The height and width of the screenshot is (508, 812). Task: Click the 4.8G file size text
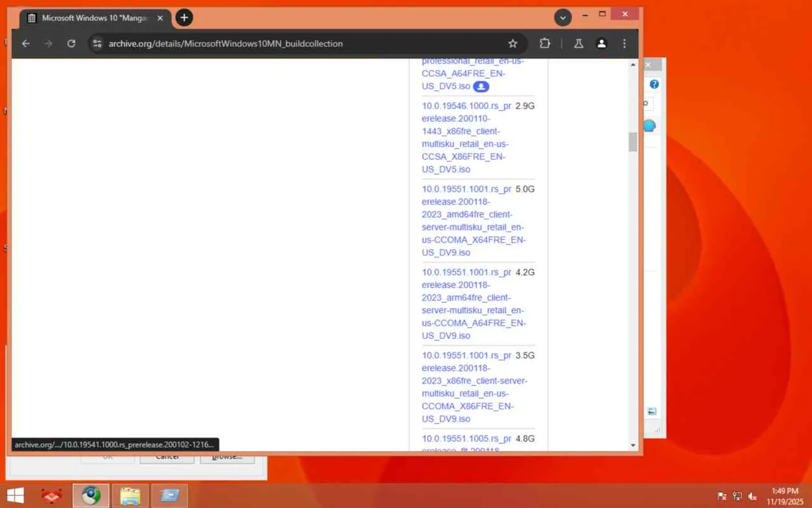point(525,439)
